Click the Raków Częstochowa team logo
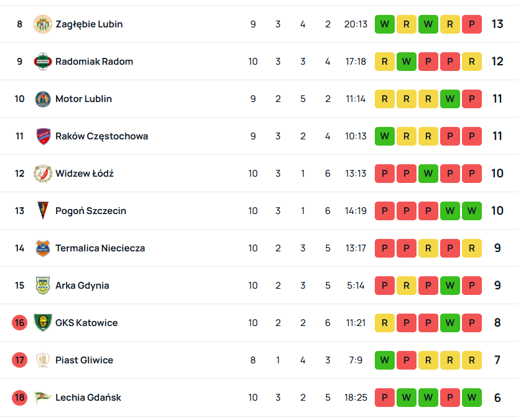The image size is (518, 420). [42, 136]
